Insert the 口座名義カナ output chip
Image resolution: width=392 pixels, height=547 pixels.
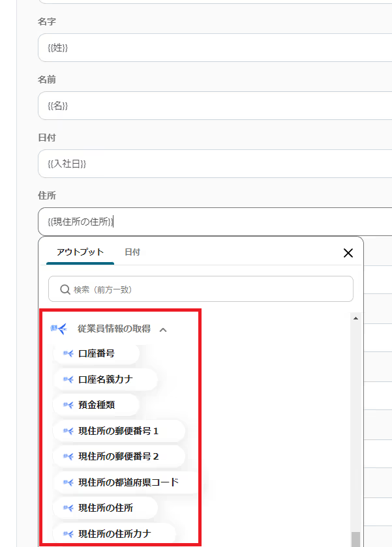click(x=105, y=379)
